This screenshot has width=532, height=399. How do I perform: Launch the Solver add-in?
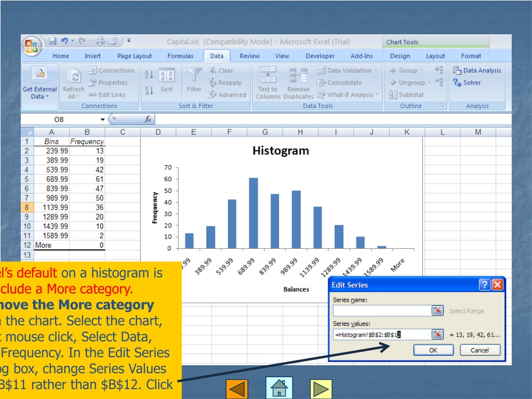(x=467, y=83)
